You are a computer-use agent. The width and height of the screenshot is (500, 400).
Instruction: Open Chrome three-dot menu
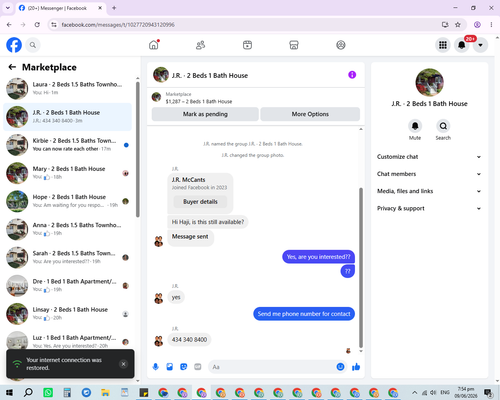tap(491, 25)
